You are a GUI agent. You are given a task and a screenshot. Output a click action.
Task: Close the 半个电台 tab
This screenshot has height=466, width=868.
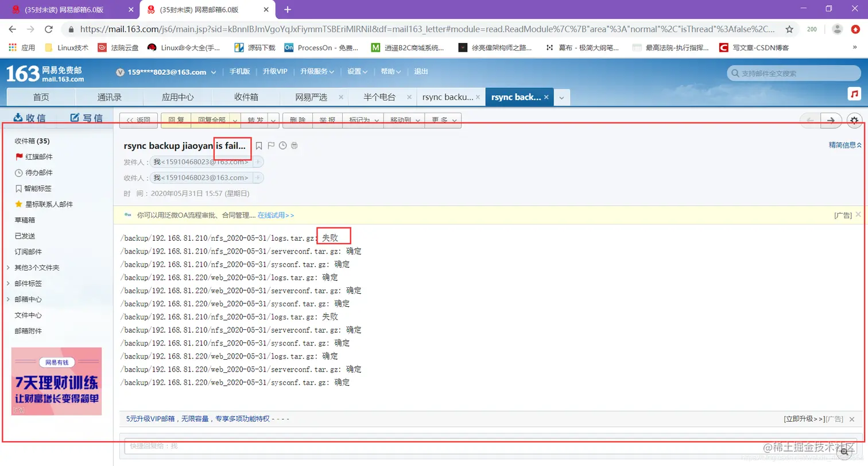(x=408, y=97)
